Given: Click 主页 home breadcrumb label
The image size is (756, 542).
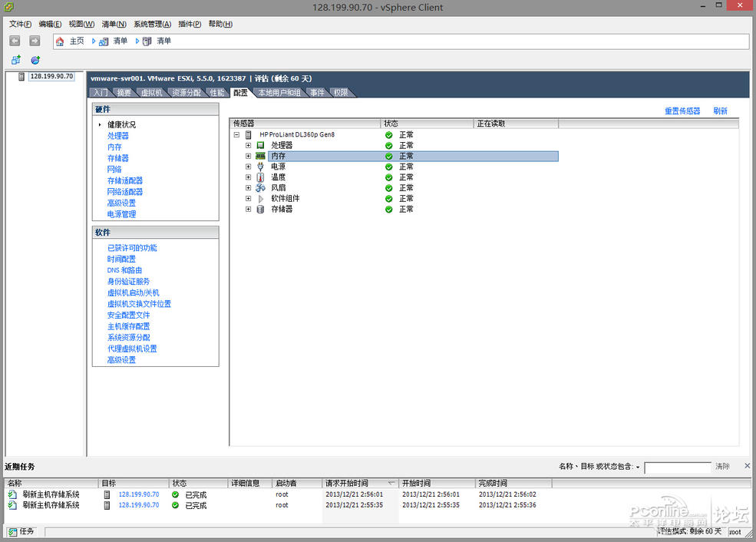Looking at the screenshot, I should click(x=77, y=41).
